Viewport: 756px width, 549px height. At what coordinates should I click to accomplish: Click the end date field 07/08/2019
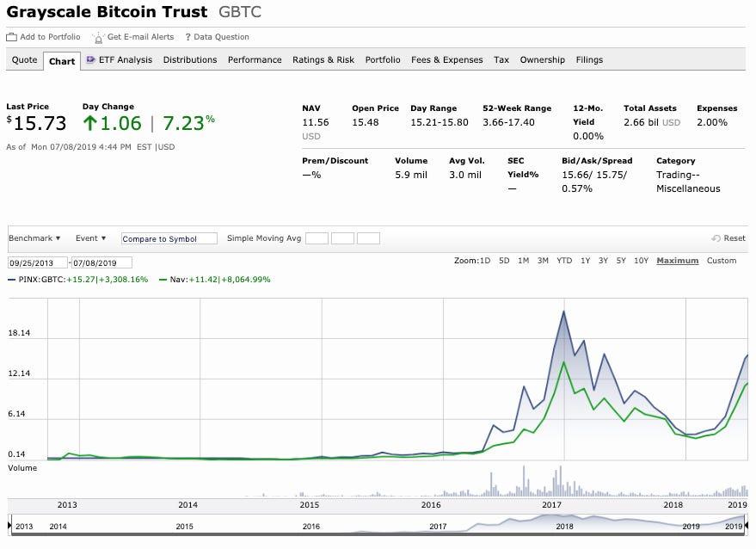tap(101, 263)
